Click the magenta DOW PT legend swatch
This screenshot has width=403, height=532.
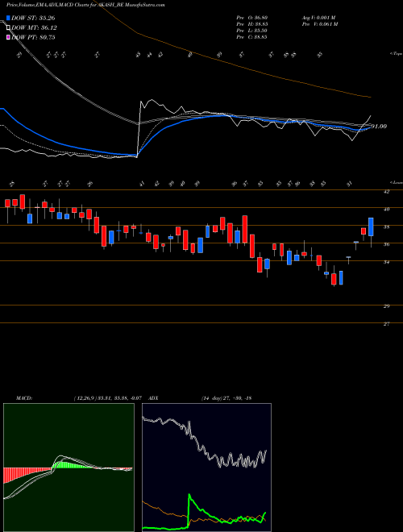tap(9, 37)
